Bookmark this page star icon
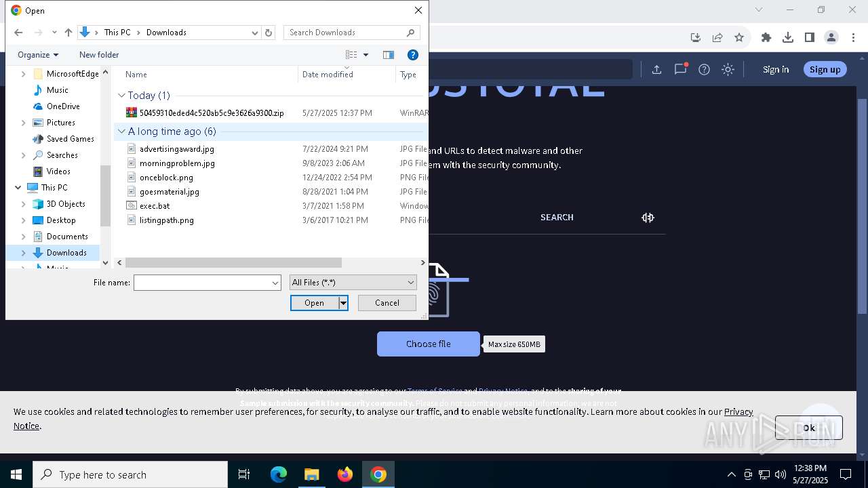This screenshot has width=868, height=488. point(739,37)
